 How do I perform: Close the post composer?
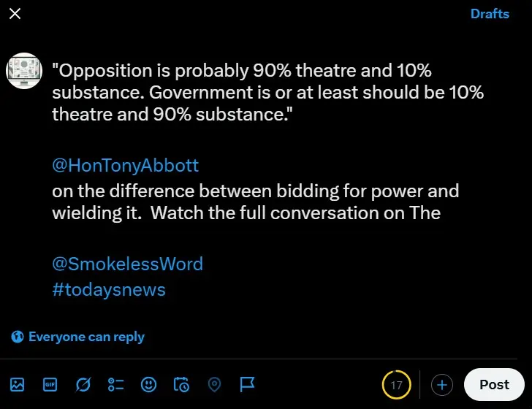point(15,14)
